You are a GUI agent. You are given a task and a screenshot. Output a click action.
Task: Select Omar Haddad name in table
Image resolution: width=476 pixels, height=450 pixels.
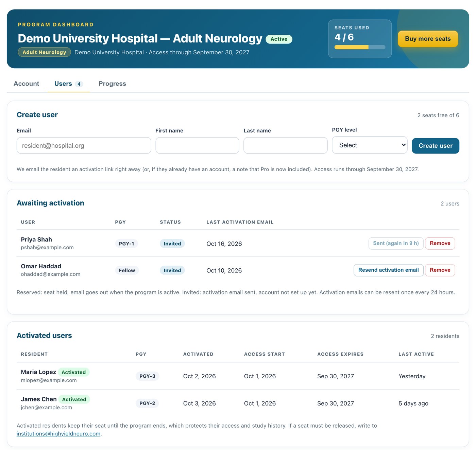pyautogui.click(x=41, y=266)
